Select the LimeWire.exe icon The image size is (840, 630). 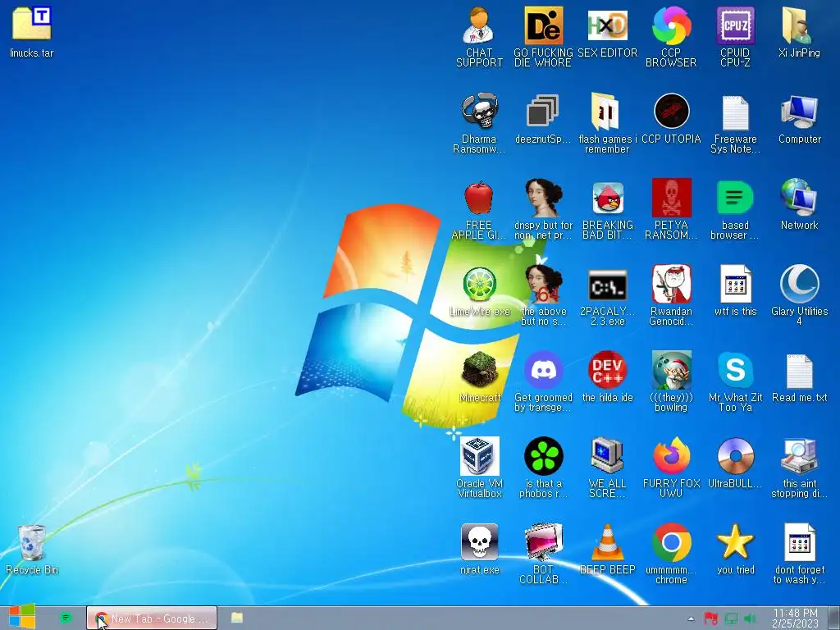[479, 292]
